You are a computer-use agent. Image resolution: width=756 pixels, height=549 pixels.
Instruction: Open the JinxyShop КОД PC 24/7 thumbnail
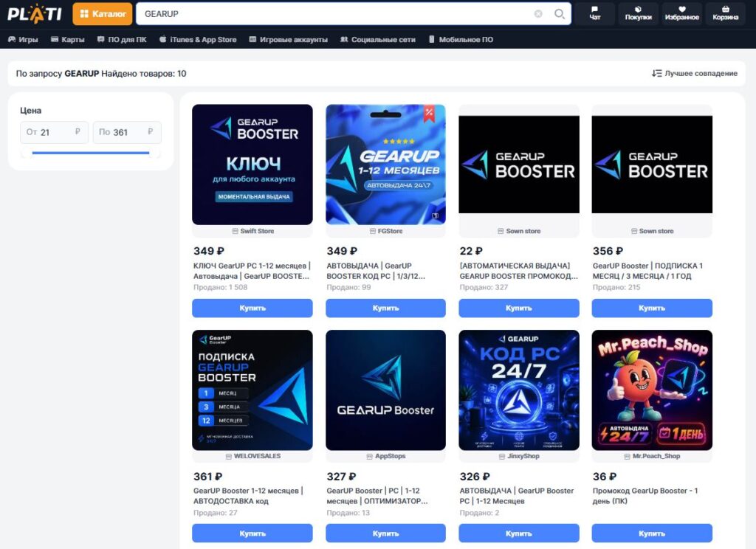pyautogui.click(x=519, y=390)
